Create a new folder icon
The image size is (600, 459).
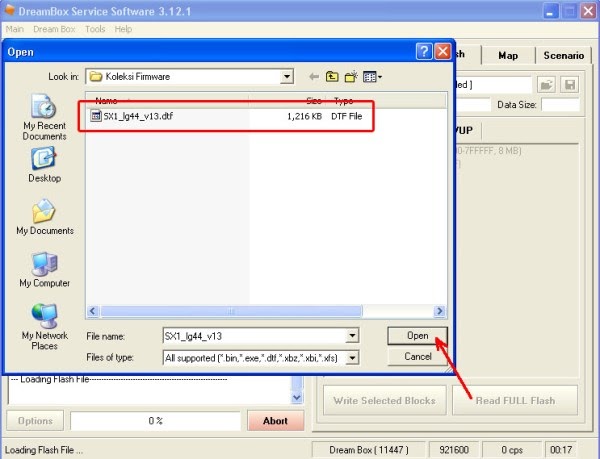pos(351,77)
